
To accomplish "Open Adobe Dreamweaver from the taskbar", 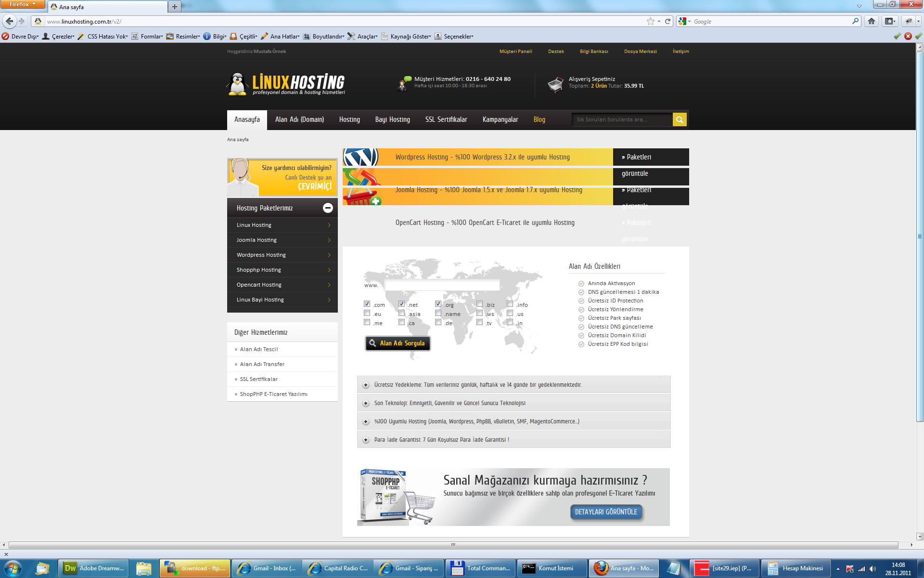I will [94, 568].
